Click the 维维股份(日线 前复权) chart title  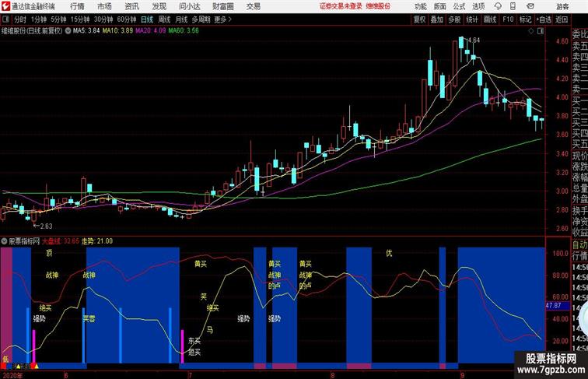tap(32, 31)
